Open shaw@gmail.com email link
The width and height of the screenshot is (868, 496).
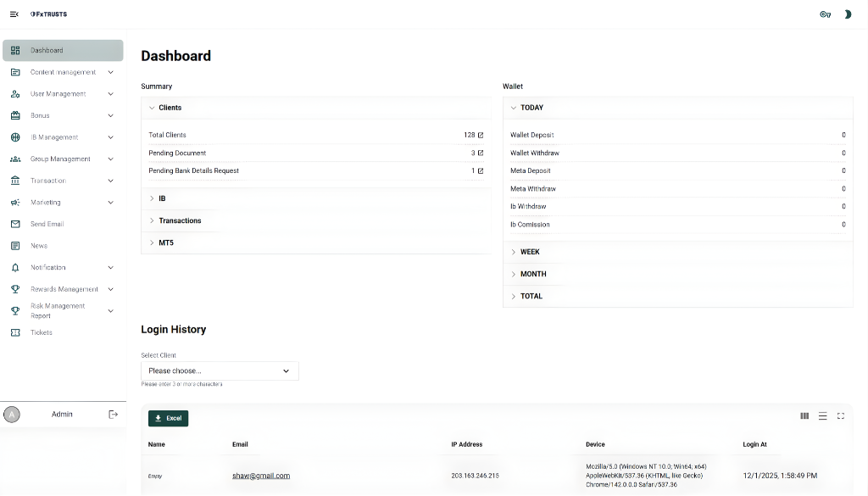[260, 475]
